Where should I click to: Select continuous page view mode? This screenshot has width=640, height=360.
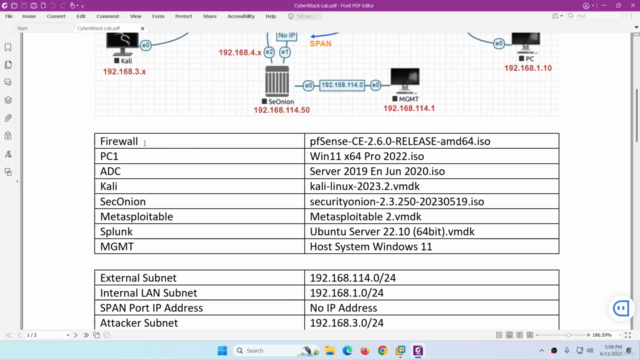pyautogui.click(x=509, y=335)
